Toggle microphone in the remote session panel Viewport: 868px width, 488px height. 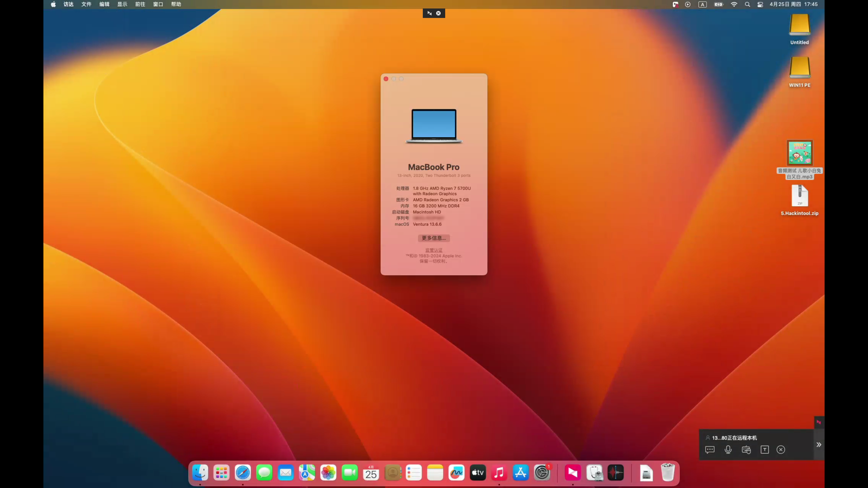pos(728,450)
